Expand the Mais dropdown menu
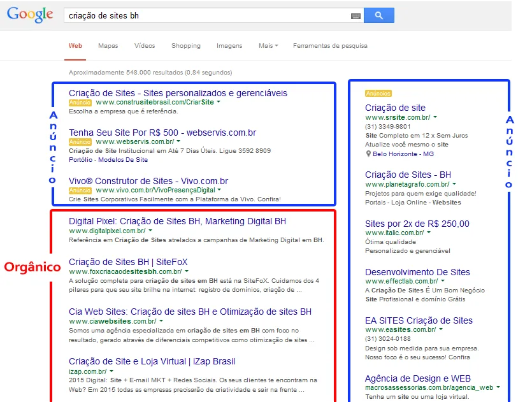Image resolution: width=532 pixels, height=402 pixels. coord(268,46)
